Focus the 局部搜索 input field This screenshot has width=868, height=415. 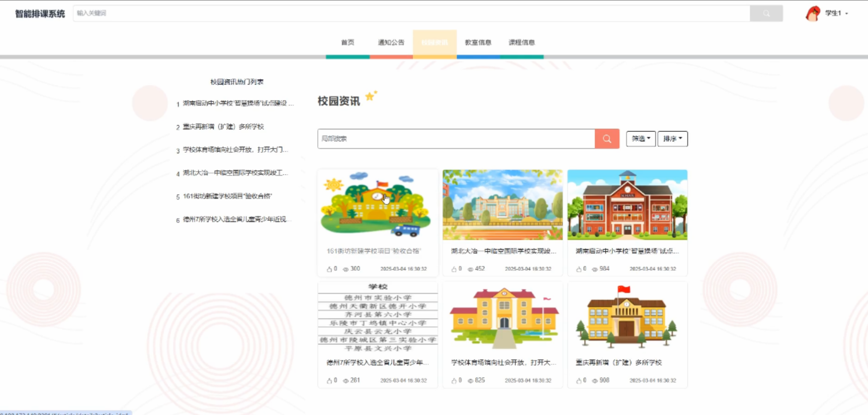[x=456, y=139]
